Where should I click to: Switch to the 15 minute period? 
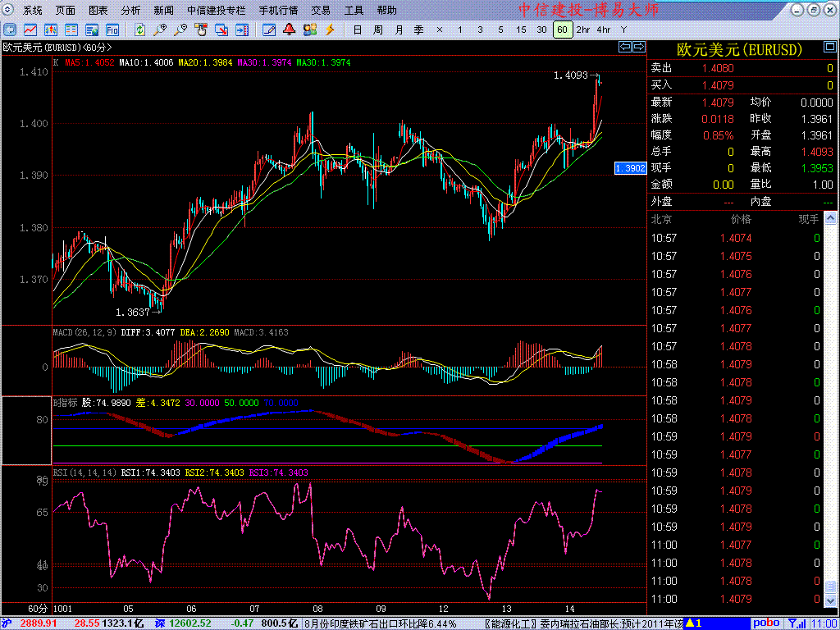(521, 30)
